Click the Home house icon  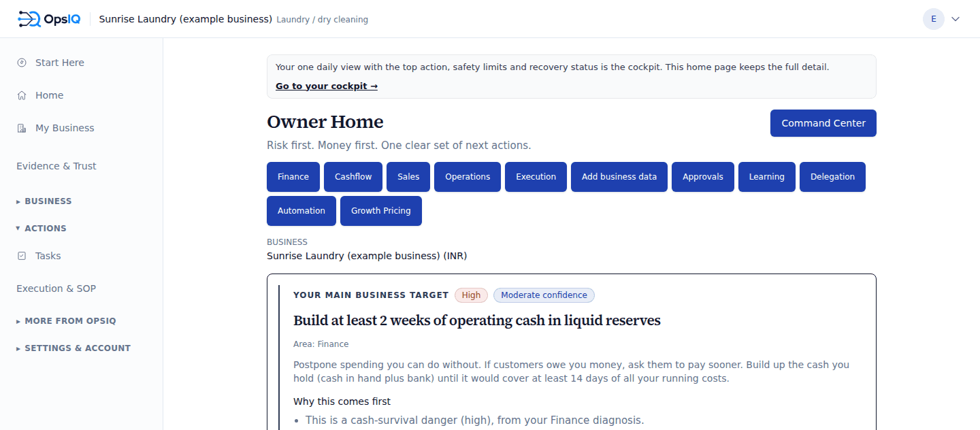(22, 95)
